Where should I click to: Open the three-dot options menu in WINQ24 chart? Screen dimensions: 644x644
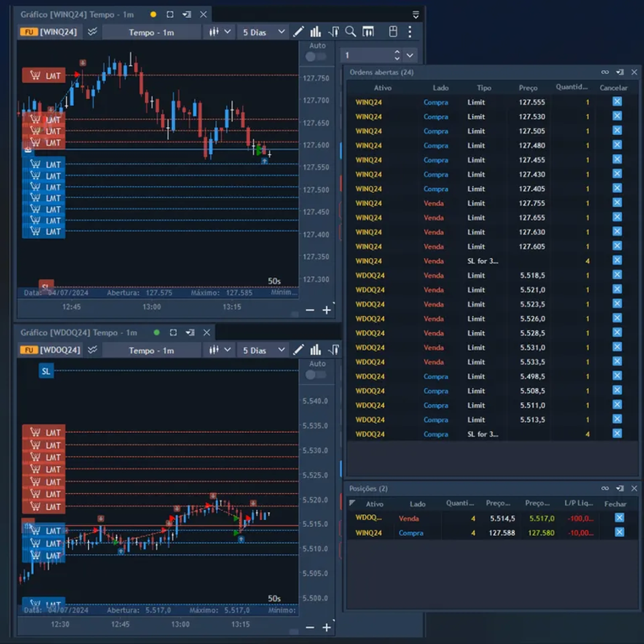tap(410, 32)
